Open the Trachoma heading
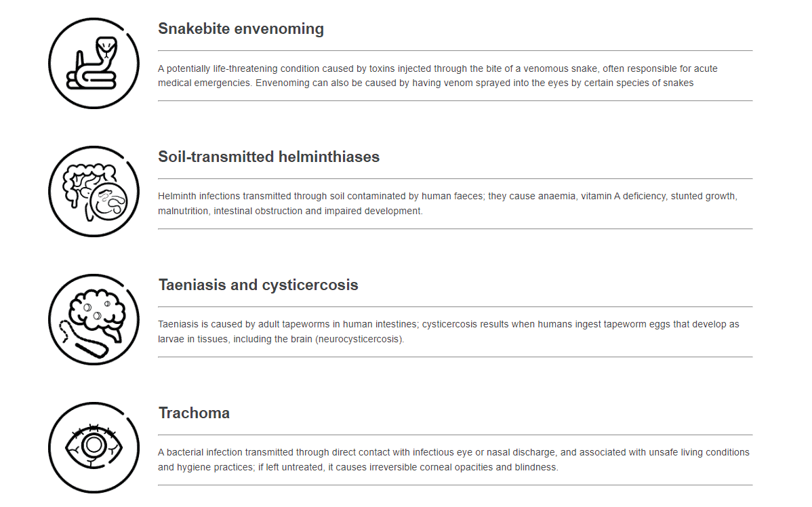This screenshot has height=507, width=812. pos(195,413)
